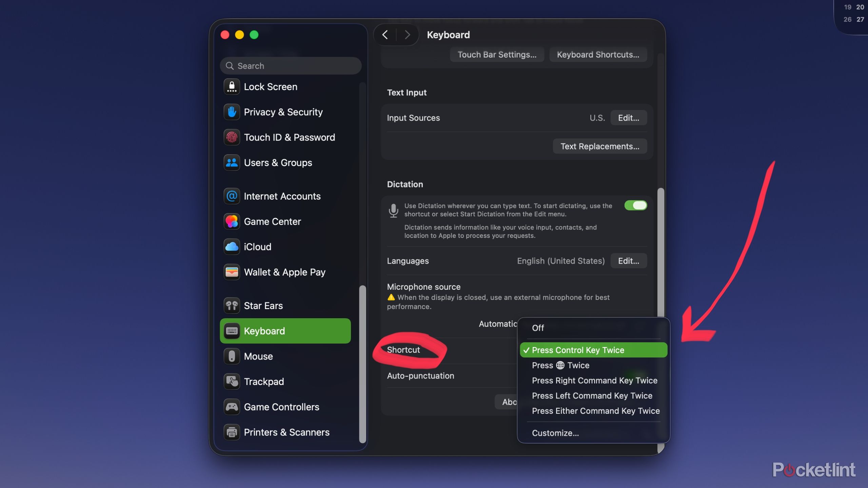
Task: Click the sidebar scrollbar thumb
Action: point(362,364)
